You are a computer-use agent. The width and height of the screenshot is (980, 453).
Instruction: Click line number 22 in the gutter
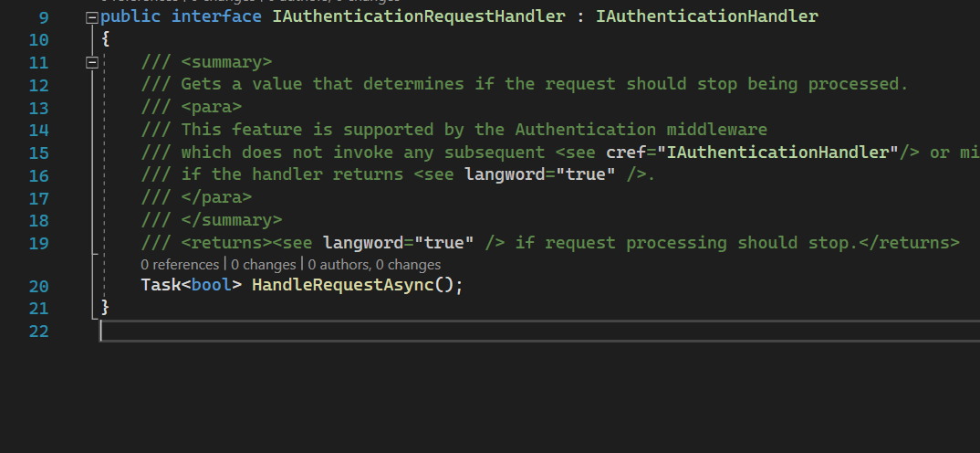click(x=38, y=332)
